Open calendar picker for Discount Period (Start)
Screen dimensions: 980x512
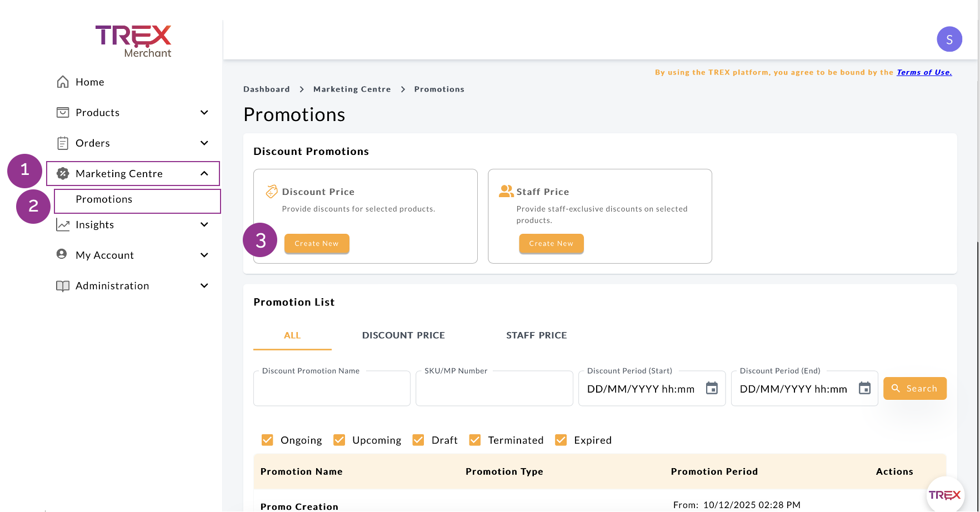[712, 388]
